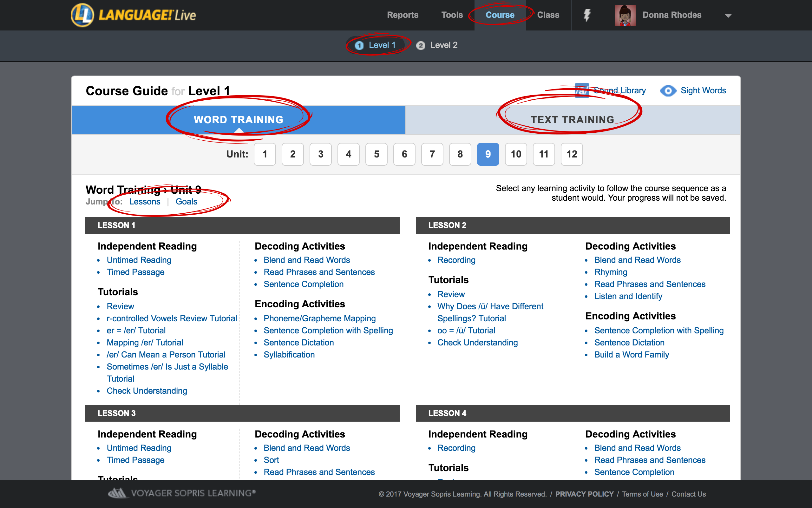Choose Unit 8
This screenshot has height=508, width=812.
[460, 154]
